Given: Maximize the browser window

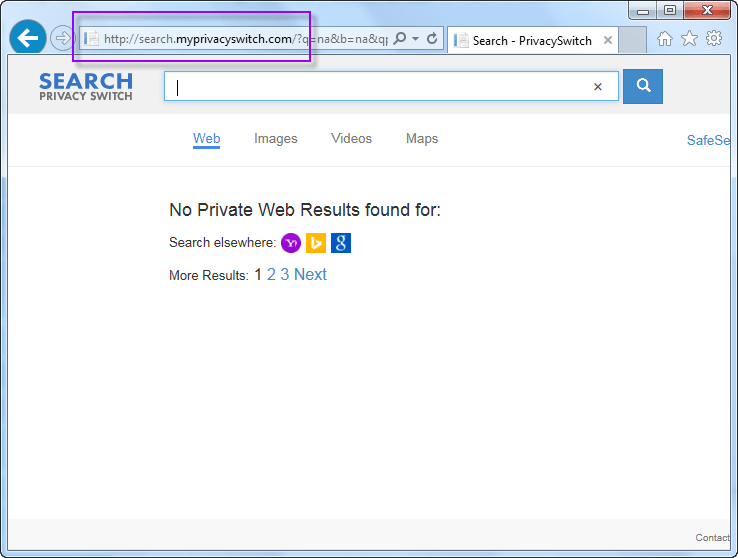Looking at the screenshot, I should [670, 10].
